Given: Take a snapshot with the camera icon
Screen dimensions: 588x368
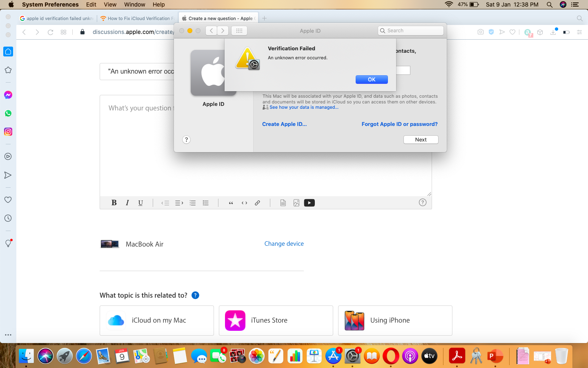Looking at the screenshot, I should click(481, 32).
